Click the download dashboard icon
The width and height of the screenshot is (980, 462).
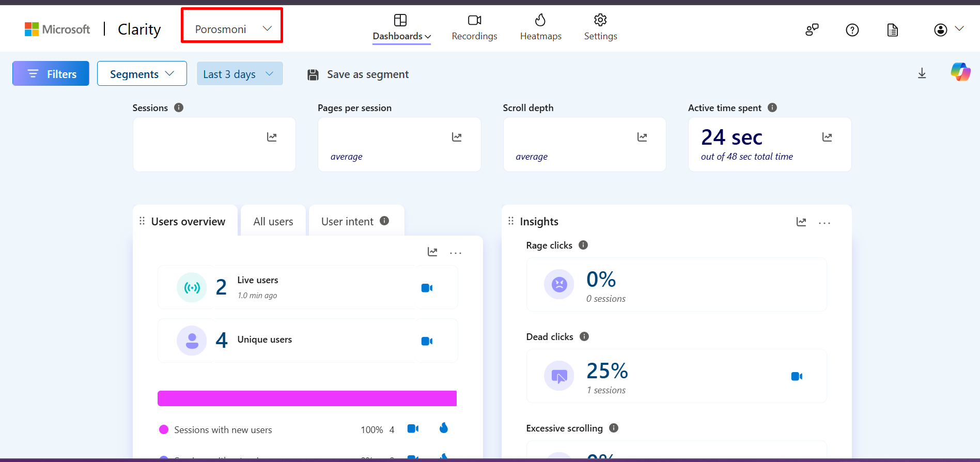point(922,73)
